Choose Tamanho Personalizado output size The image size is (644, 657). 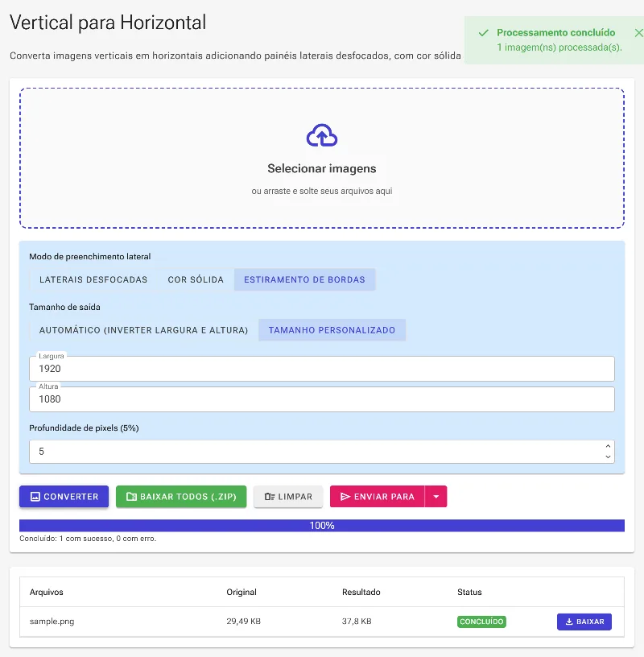point(332,330)
